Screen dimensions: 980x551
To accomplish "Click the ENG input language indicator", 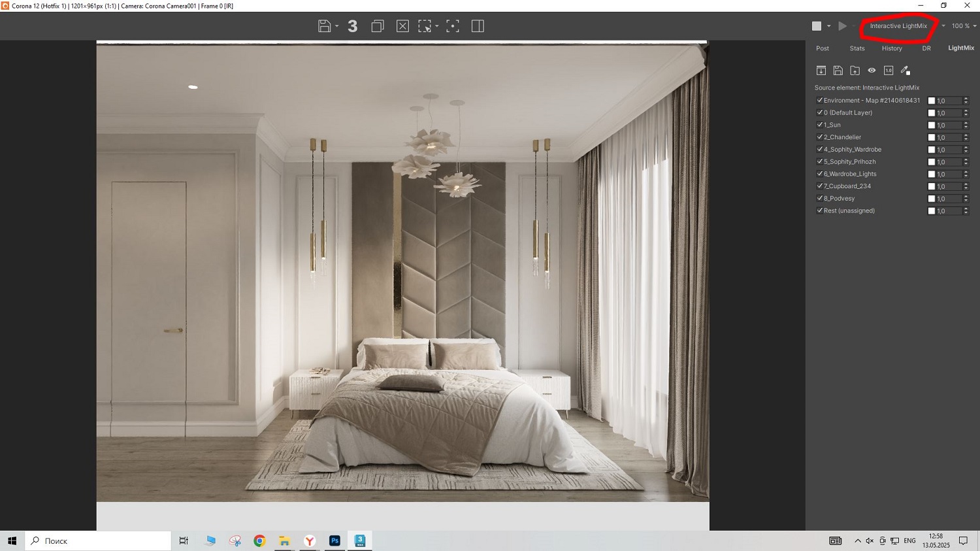I will [909, 541].
